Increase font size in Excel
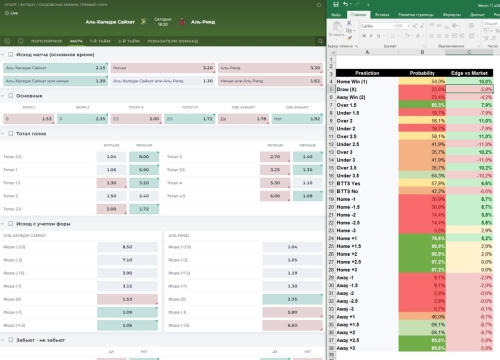500x360 pixels. click(415, 26)
